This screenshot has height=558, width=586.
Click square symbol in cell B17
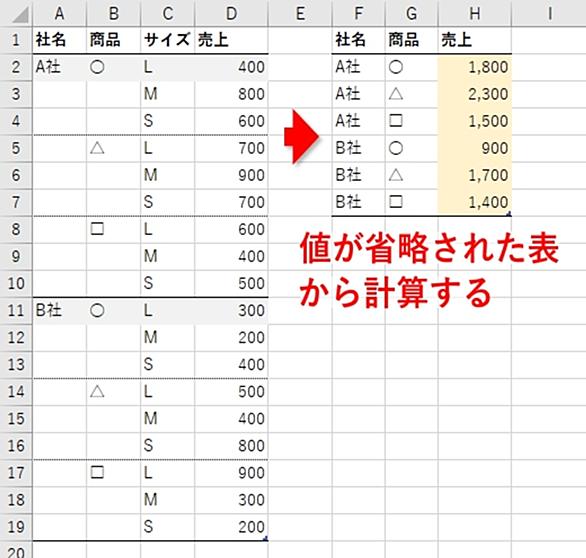[x=97, y=472]
